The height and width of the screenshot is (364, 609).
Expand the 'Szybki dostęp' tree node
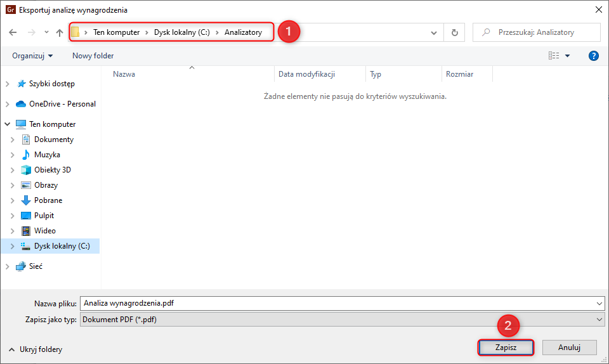8,84
